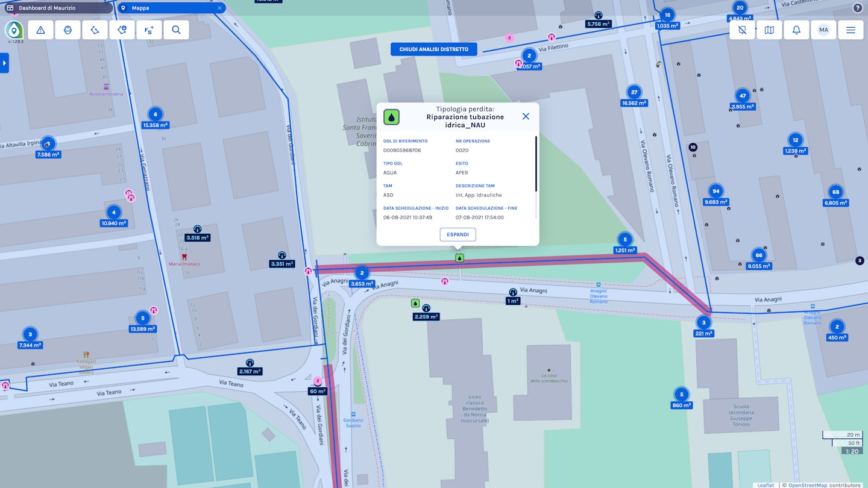Click the app logo with location pin
Screen dimensions: 868x488
coord(14,30)
